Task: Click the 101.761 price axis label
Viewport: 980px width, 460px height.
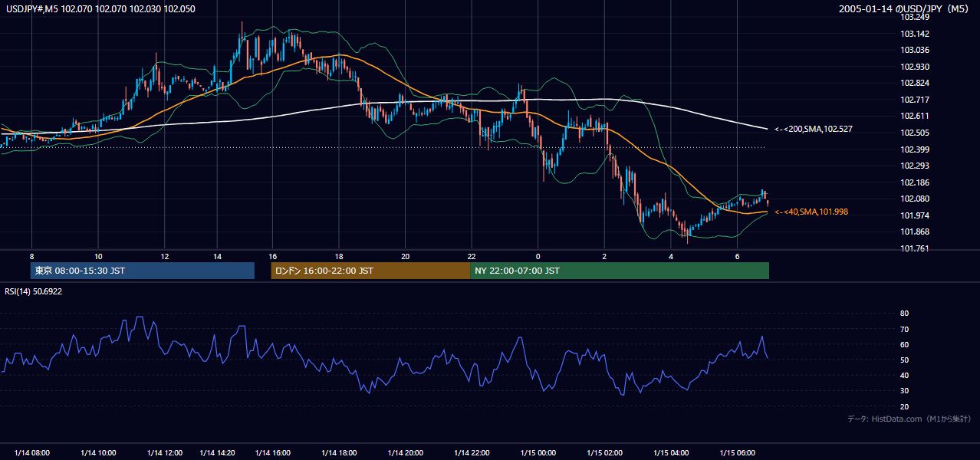Action: coord(915,248)
